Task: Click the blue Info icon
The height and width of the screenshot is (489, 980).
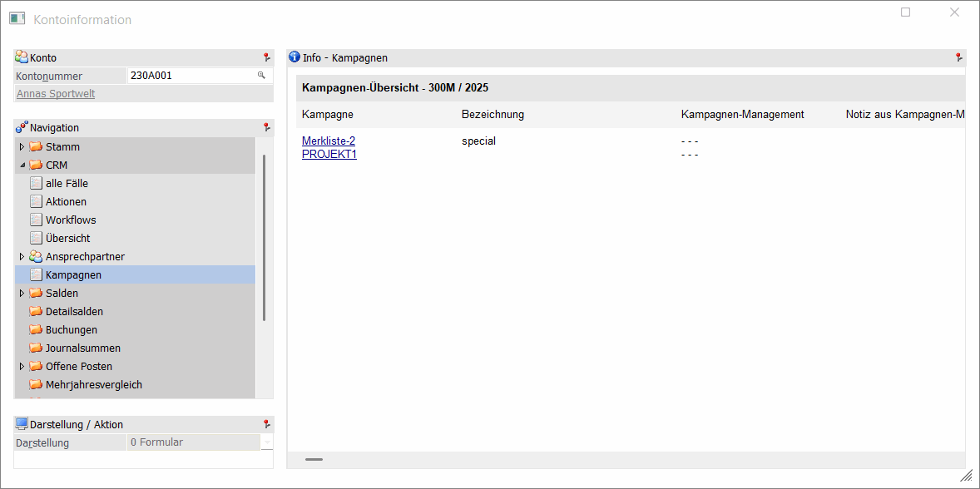Action: [x=294, y=57]
